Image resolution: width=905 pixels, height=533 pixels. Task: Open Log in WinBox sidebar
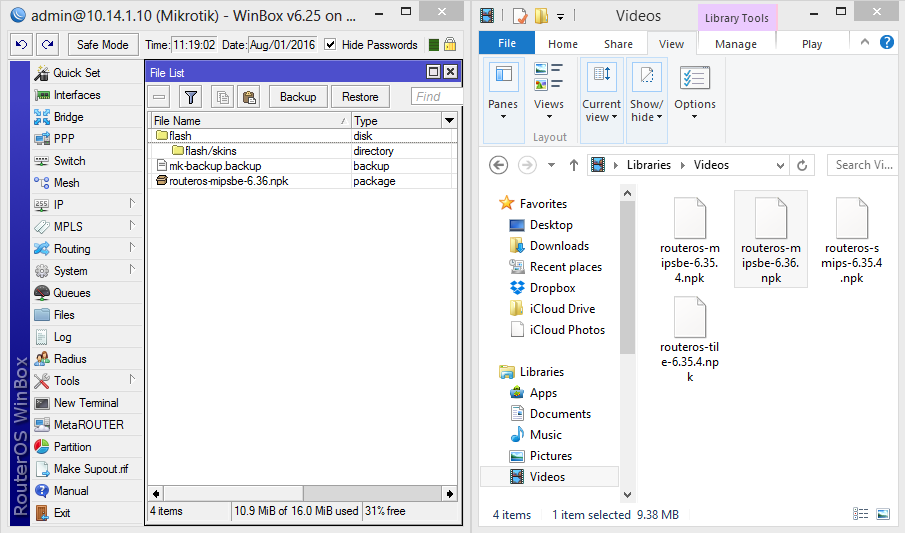[x=87, y=337]
